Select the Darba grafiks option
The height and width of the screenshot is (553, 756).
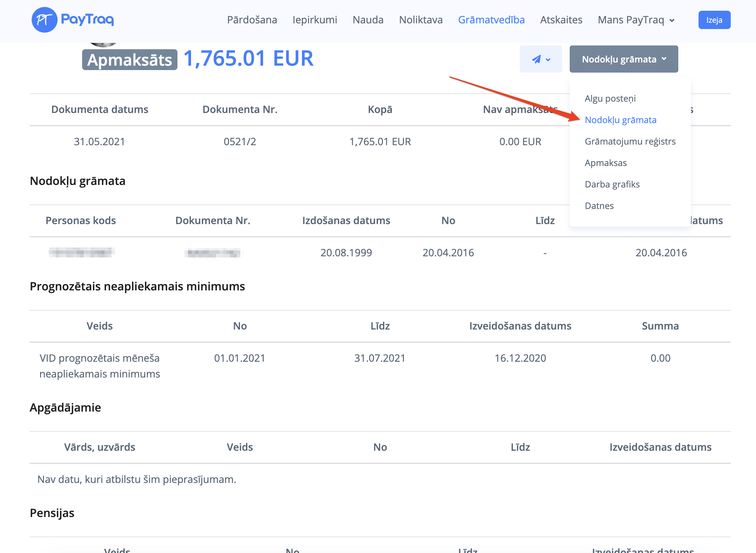click(x=612, y=184)
